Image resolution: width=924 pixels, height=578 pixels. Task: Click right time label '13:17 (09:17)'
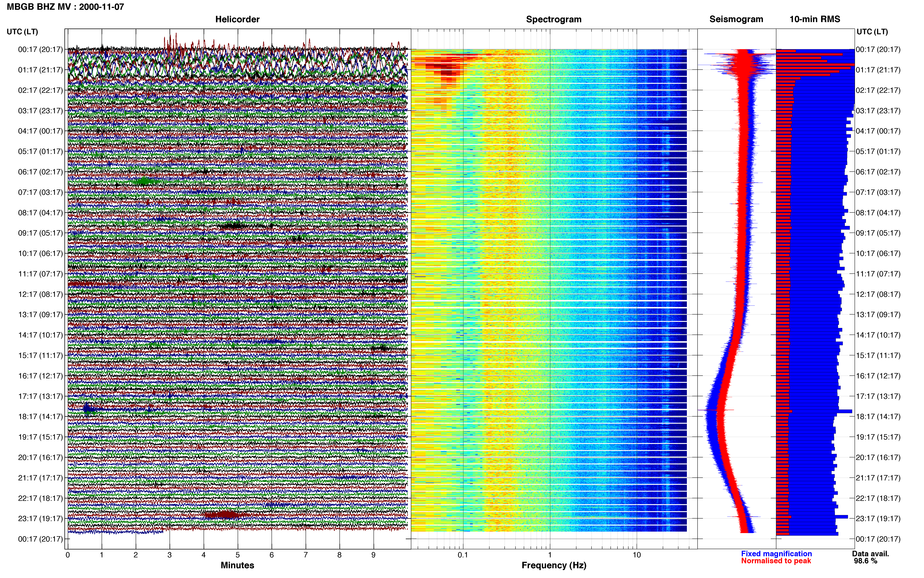click(878, 314)
